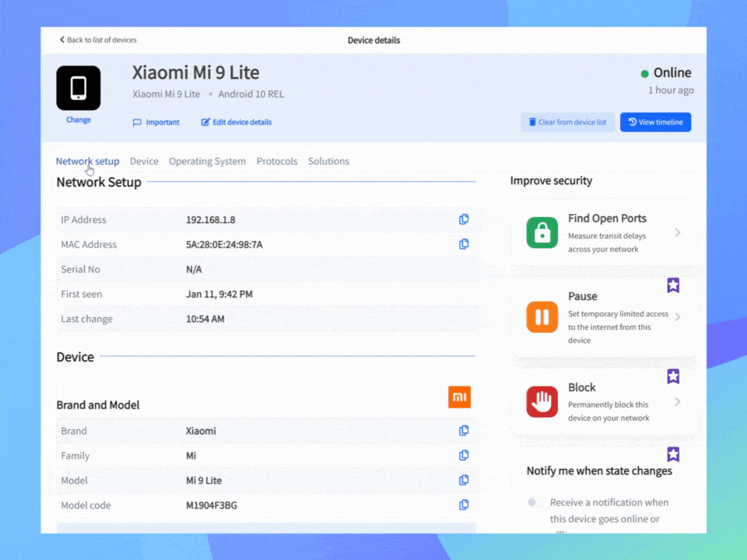This screenshot has width=747, height=560.
Task: Click the IP value 192.168.1.8
Action: [x=211, y=219]
